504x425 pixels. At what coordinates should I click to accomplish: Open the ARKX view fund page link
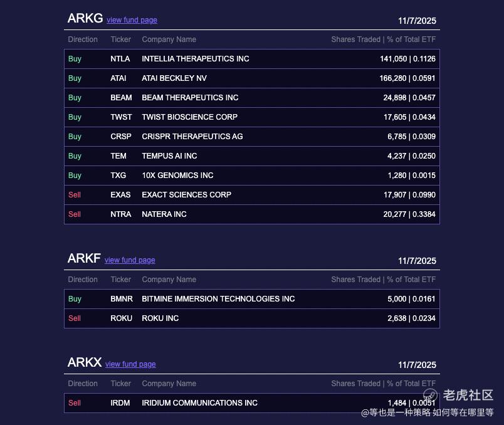click(130, 364)
